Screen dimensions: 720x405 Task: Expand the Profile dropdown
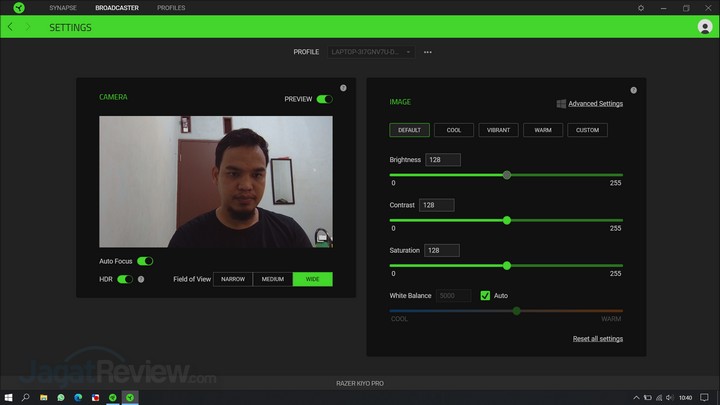click(x=370, y=52)
